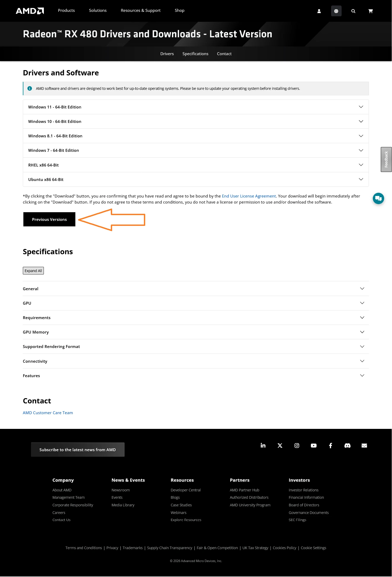Expand Ubuntu x86 64-Bit drivers
The image size is (392, 577).
pos(196,179)
